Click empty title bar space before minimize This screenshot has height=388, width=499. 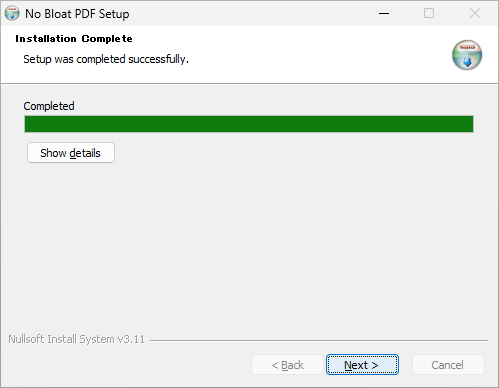(x=250, y=13)
